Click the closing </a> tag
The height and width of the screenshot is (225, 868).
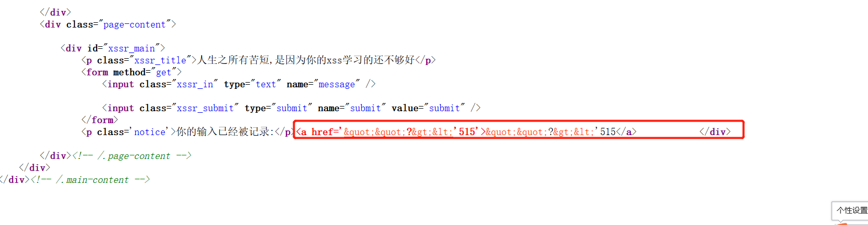click(626, 132)
